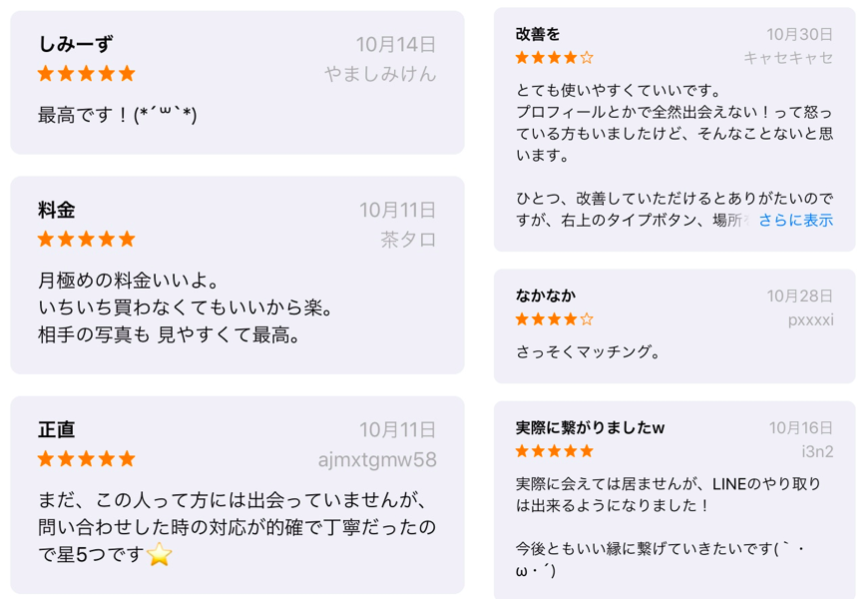Open reviewer name やましみけん
This screenshot has width=868, height=608.
coord(380,74)
